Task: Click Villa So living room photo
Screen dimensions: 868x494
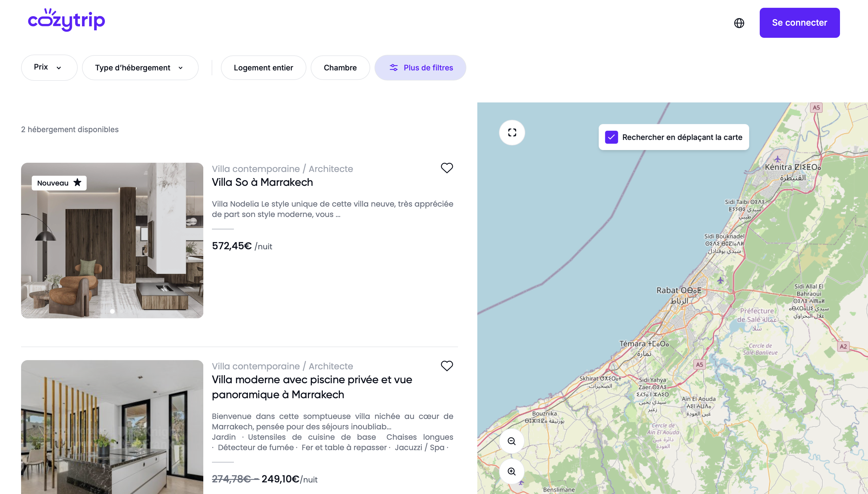Action: click(x=112, y=240)
